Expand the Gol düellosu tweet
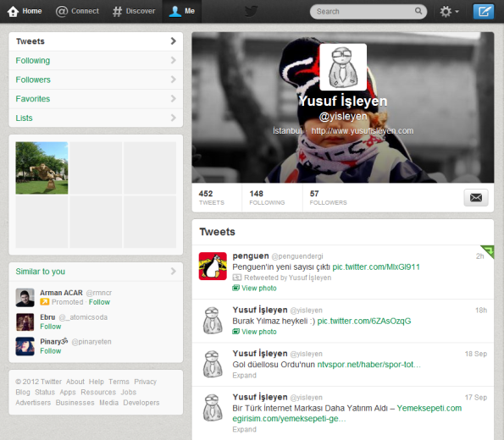Viewport: 504px width, 440px height. (x=244, y=375)
